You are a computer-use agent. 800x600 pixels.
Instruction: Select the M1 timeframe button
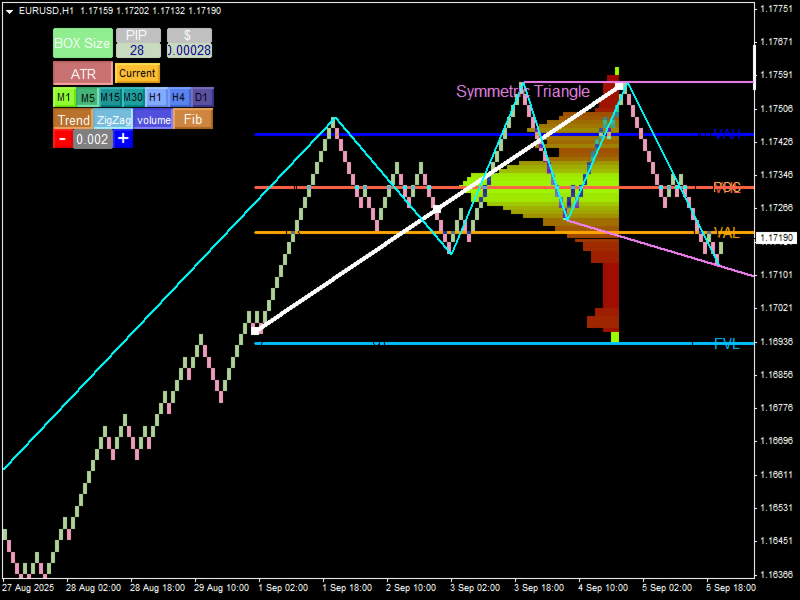(x=64, y=97)
